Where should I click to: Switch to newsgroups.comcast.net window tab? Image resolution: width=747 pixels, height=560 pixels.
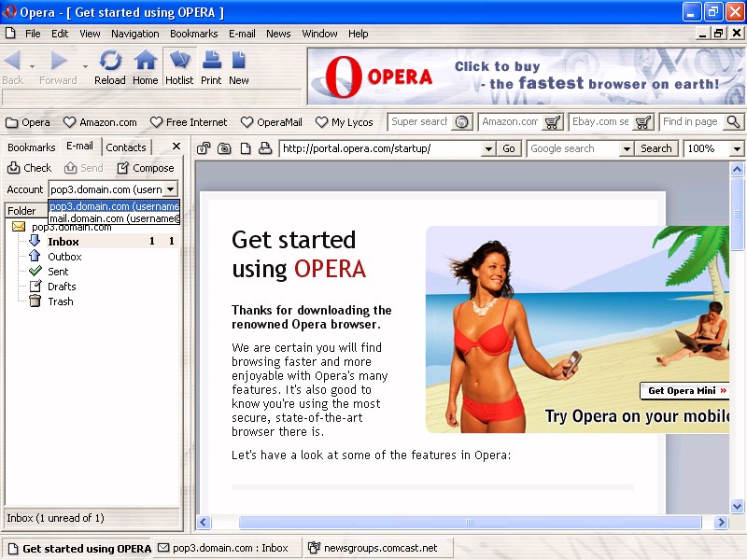[x=379, y=548]
